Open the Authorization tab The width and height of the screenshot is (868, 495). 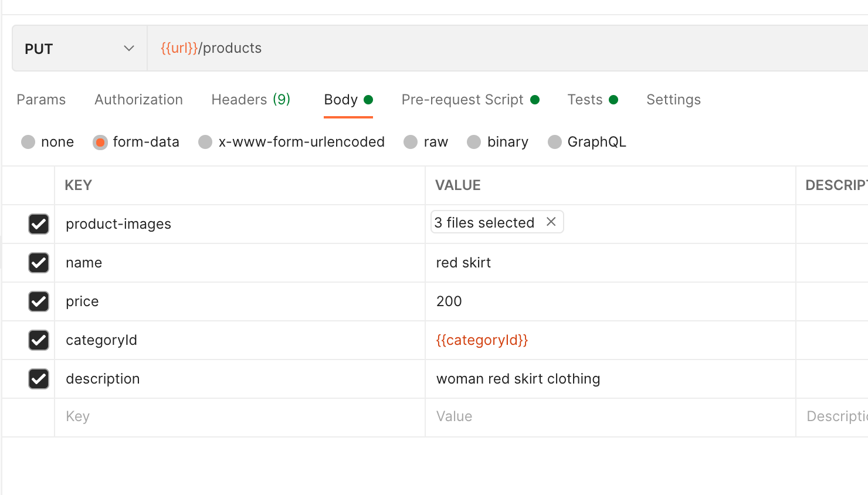[138, 100]
